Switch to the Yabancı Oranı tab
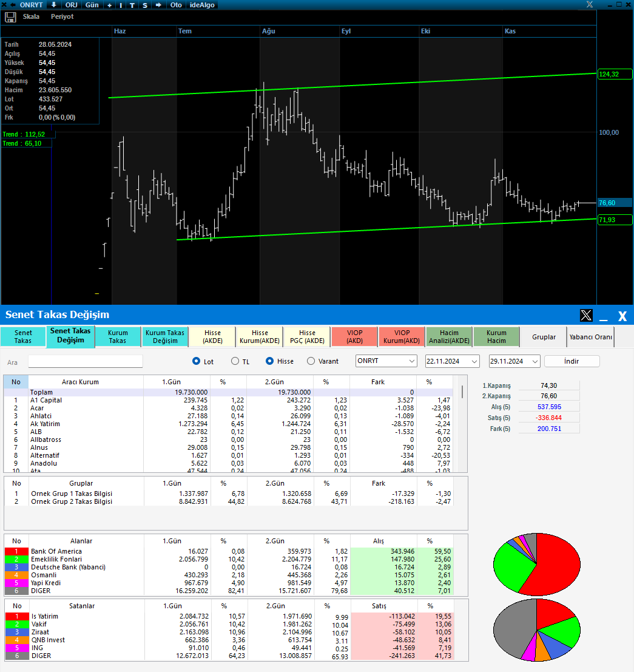 pos(591,337)
